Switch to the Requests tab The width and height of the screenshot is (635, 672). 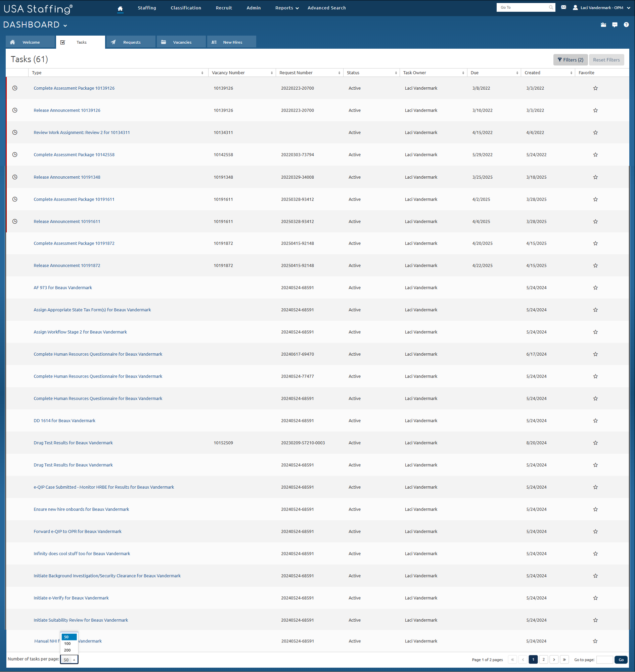pyautogui.click(x=131, y=42)
